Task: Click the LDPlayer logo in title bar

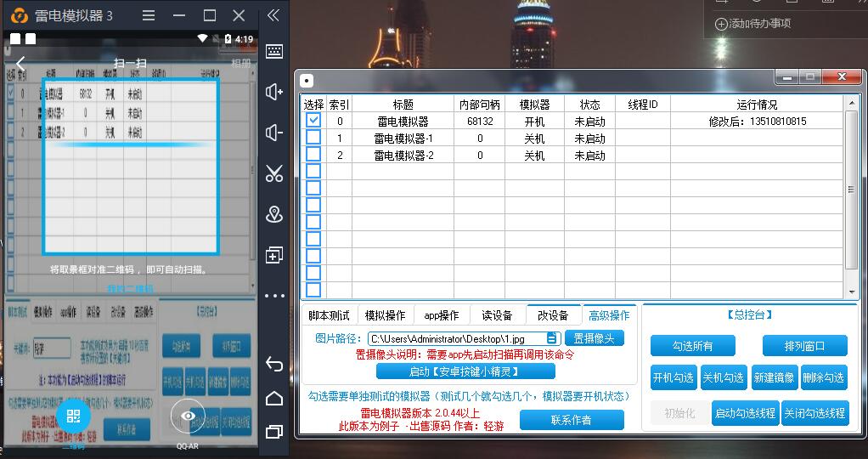Action: point(20,15)
